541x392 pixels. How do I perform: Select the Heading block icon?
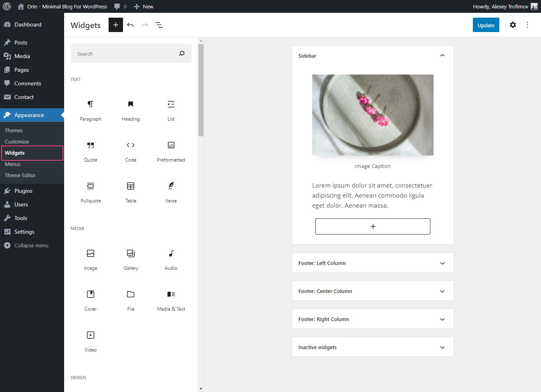pyautogui.click(x=131, y=108)
